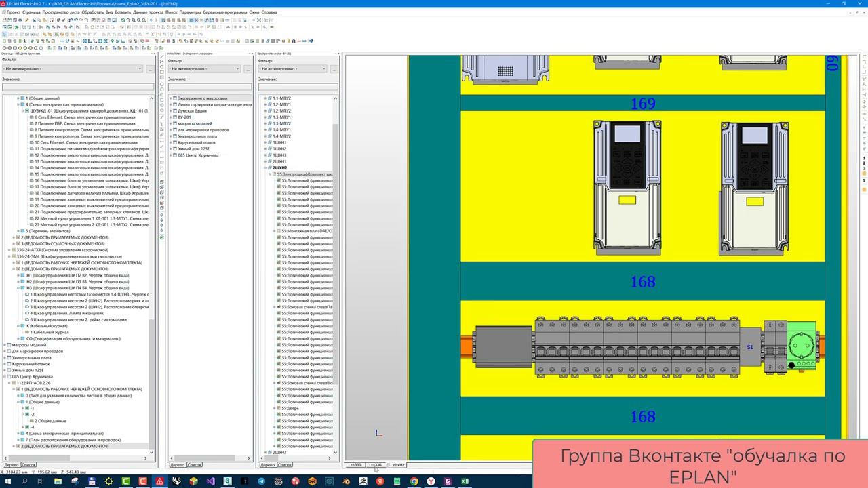The height and width of the screenshot is (488, 868).
Task: Expand the 1.1-МПУ2 layout space node
Action: [265, 99]
